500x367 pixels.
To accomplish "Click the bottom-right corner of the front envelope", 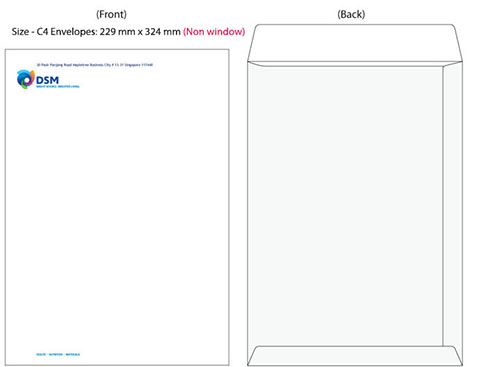I will click(229, 365).
